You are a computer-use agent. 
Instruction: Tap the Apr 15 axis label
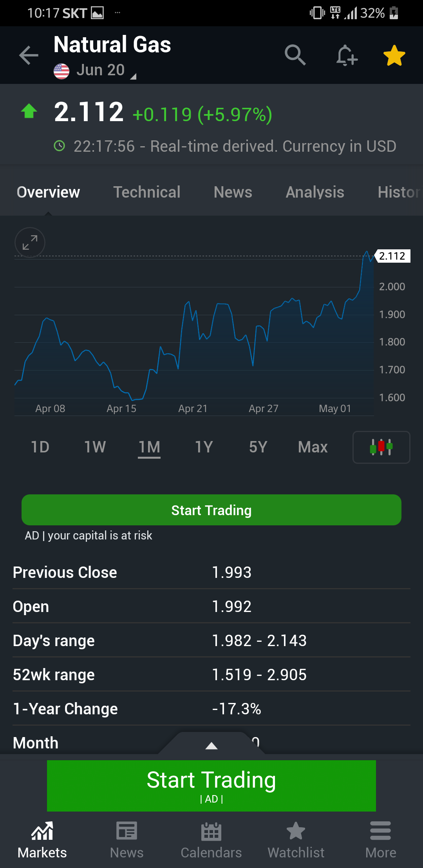pos(121,409)
